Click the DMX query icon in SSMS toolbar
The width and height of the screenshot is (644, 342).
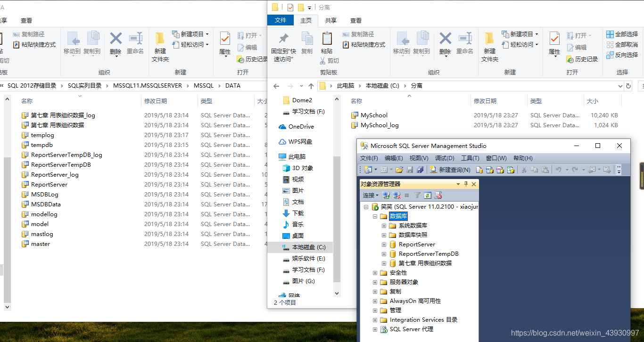coord(500,170)
